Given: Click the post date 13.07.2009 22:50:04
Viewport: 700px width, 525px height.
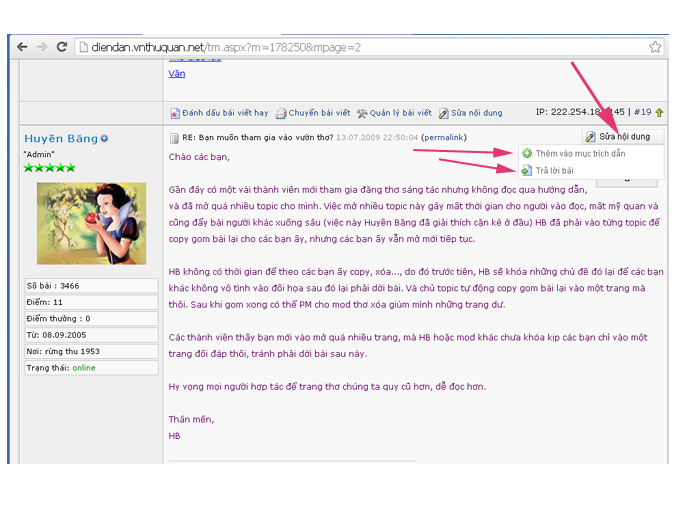Looking at the screenshot, I should [377, 138].
